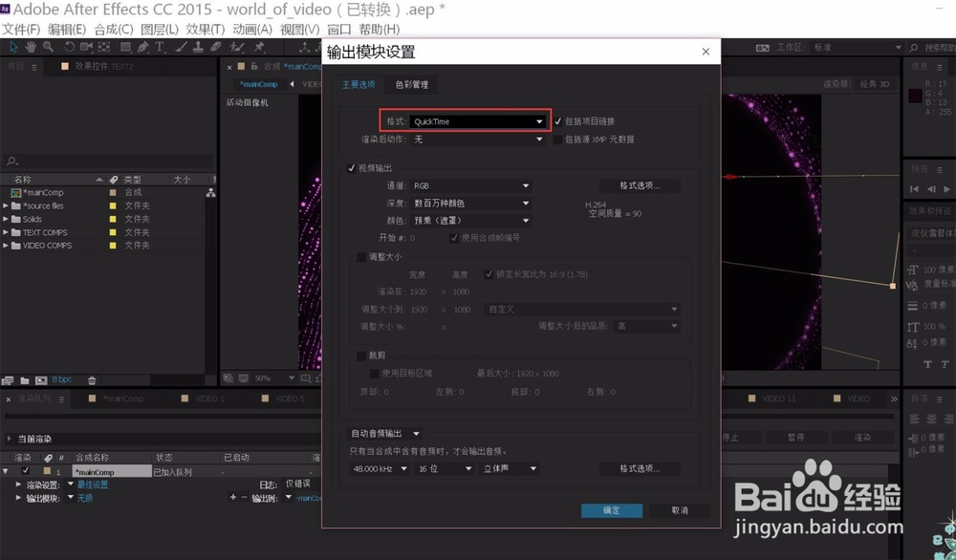Create a new composition from Project panel
The height and width of the screenshot is (560, 956).
coord(41,380)
